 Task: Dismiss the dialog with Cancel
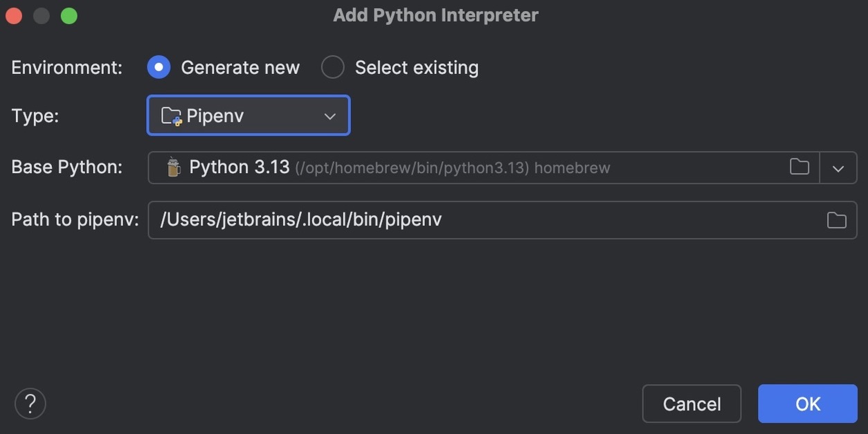(x=691, y=404)
